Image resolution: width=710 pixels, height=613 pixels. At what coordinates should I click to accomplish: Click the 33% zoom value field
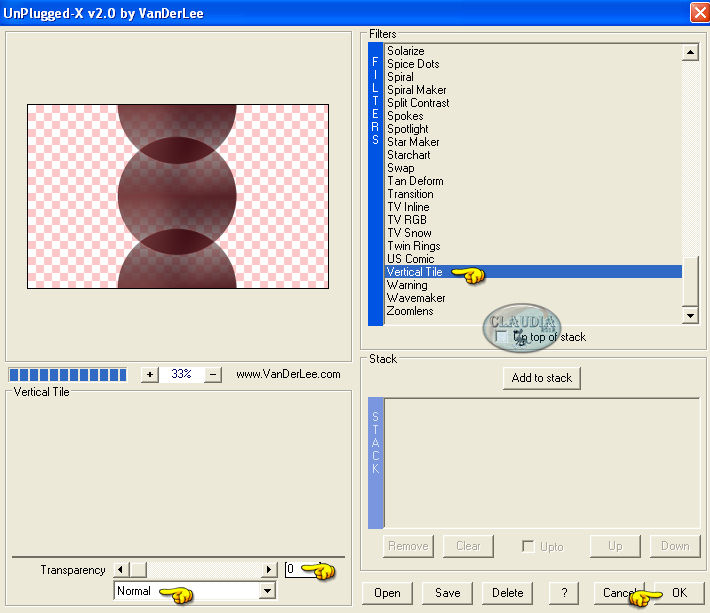tap(181, 374)
